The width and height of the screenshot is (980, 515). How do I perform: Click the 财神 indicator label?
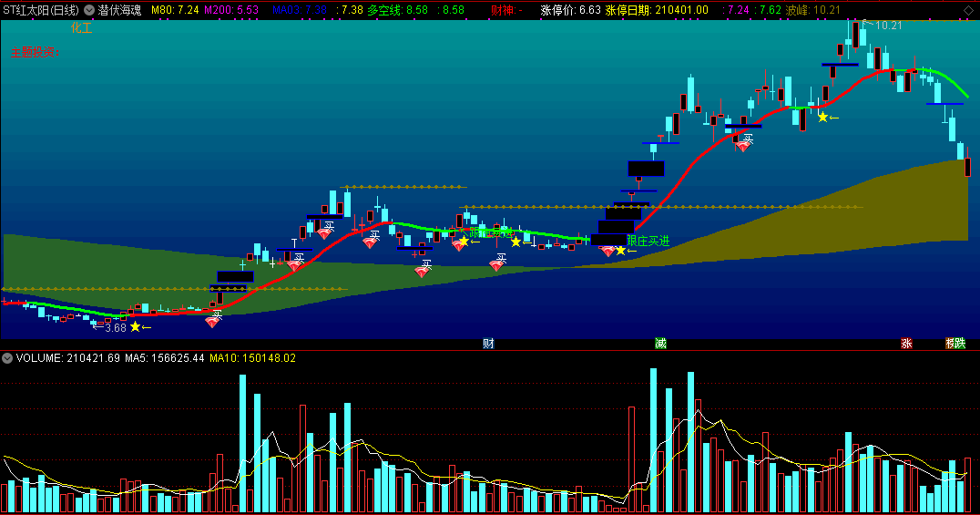506,10
